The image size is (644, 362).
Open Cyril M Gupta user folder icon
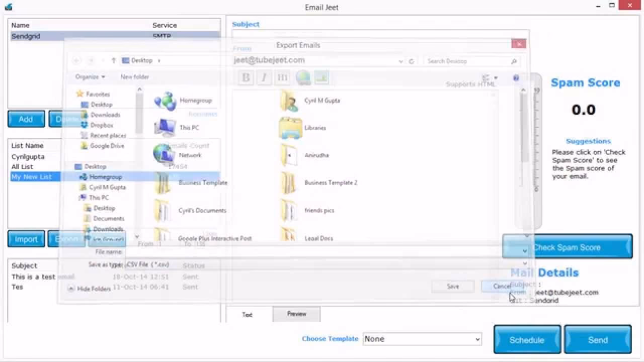point(290,101)
